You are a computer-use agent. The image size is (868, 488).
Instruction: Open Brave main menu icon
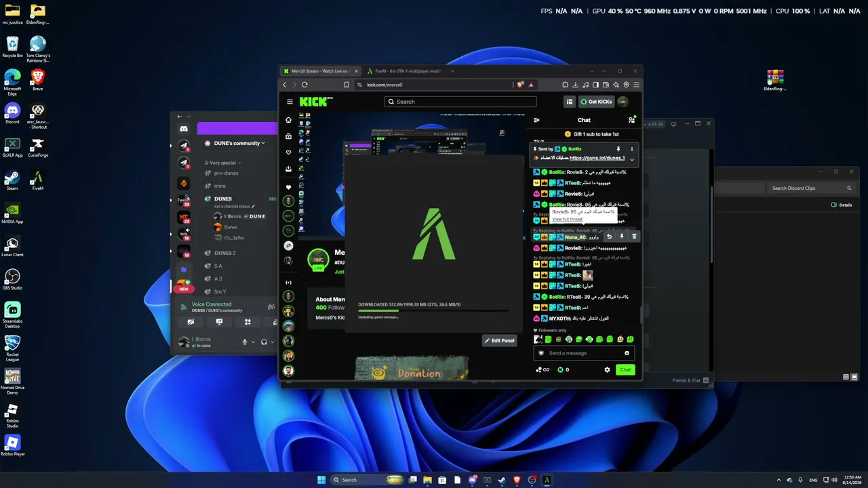[x=636, y=85]
